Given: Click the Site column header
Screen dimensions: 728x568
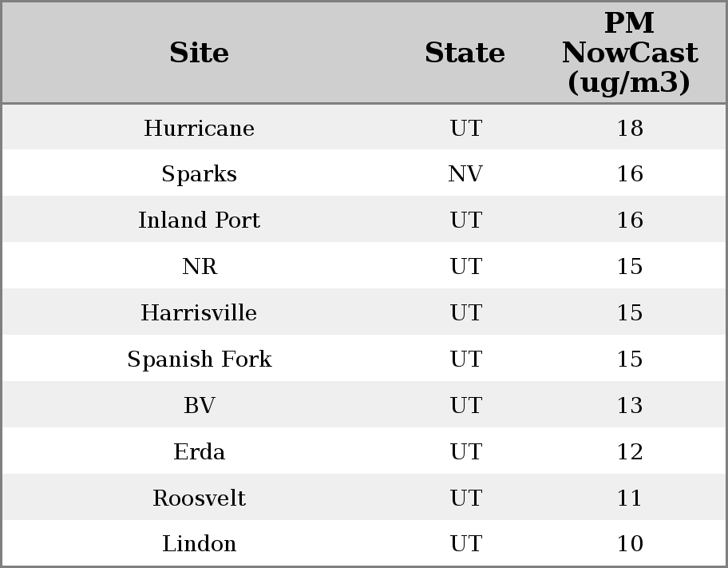Looking at the screenshot, I should point(200,54).
